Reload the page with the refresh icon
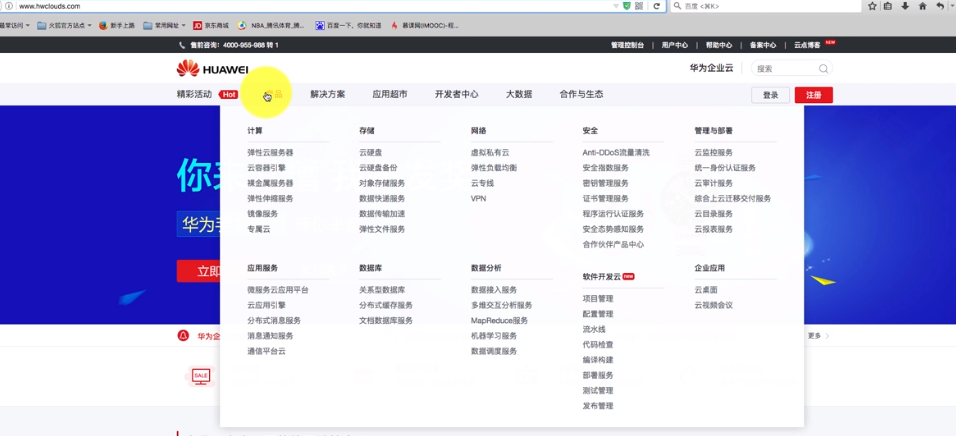The height and width of the screenshot is (436, 956). (x=657, y=6)
